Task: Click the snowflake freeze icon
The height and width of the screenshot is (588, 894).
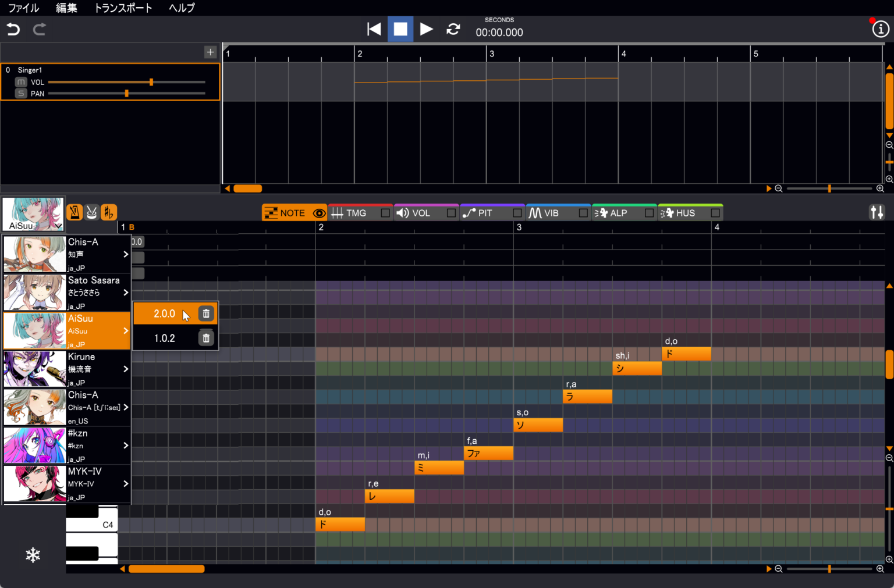Action: 33,555
